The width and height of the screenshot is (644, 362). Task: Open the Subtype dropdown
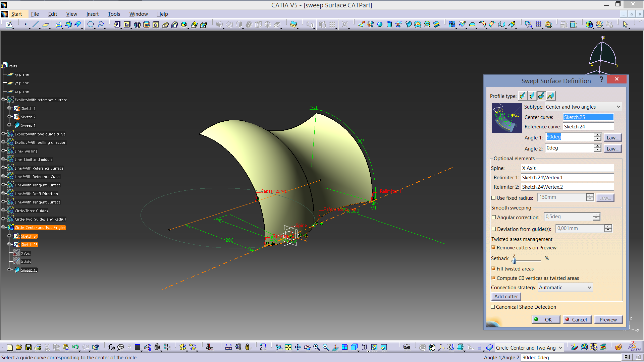[583, 107]
